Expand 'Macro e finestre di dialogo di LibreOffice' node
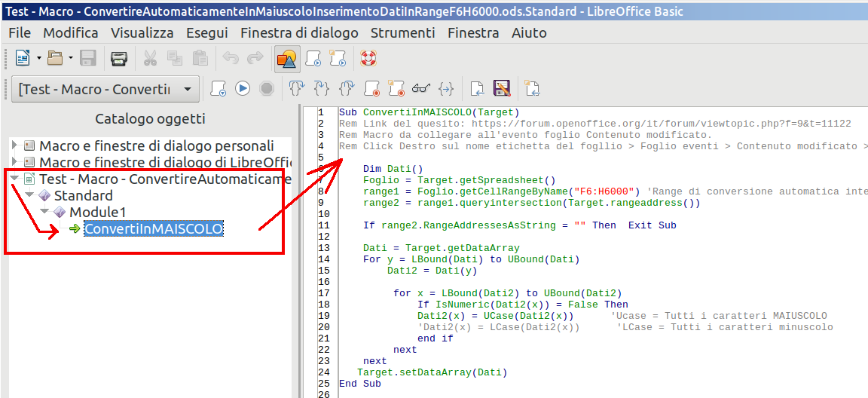 click(16, 162)
